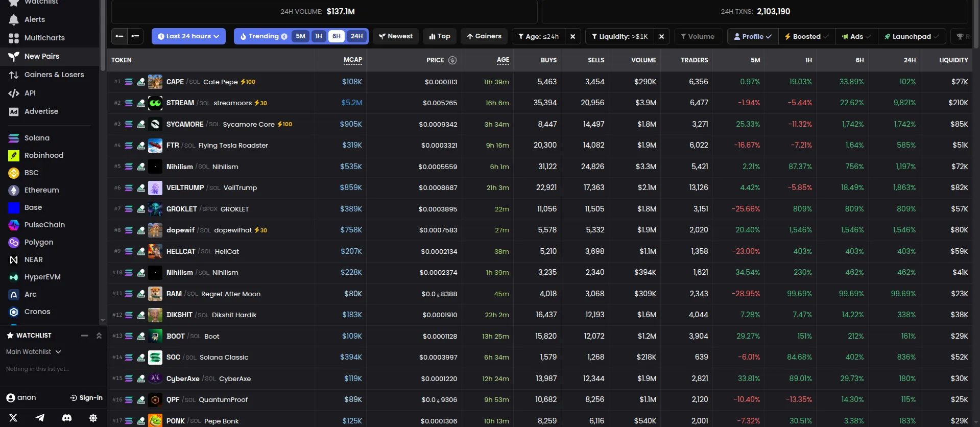980x427 pixels.
Task: Click the Solana chain icon
Action: click(x=14, y=138)
